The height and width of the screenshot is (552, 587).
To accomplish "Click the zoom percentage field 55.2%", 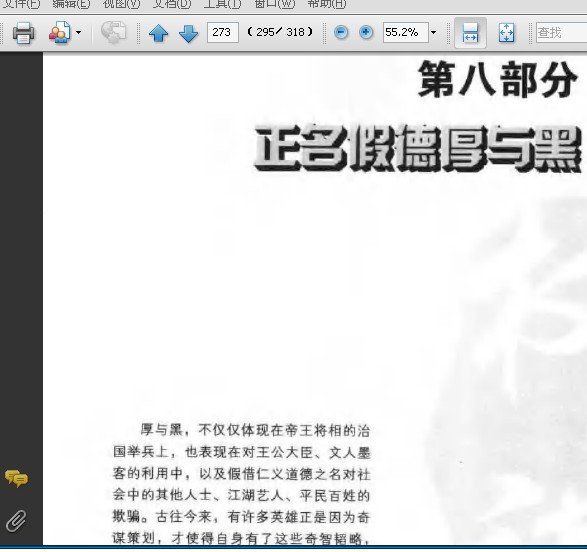I will click(405, 32).
